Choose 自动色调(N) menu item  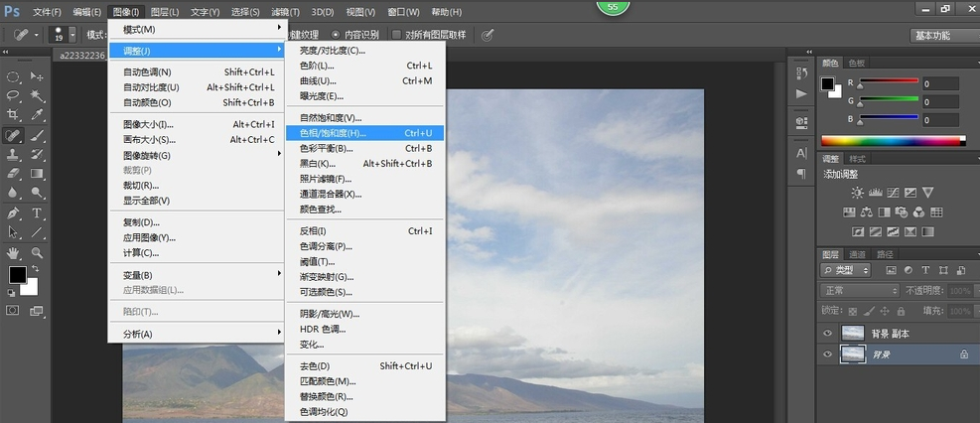coord(198,71)
